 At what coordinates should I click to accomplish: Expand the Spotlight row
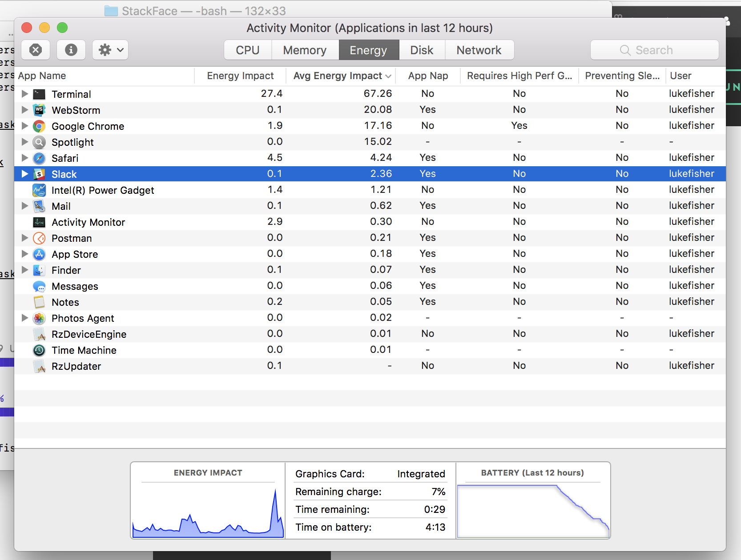(x=25, y=142)
